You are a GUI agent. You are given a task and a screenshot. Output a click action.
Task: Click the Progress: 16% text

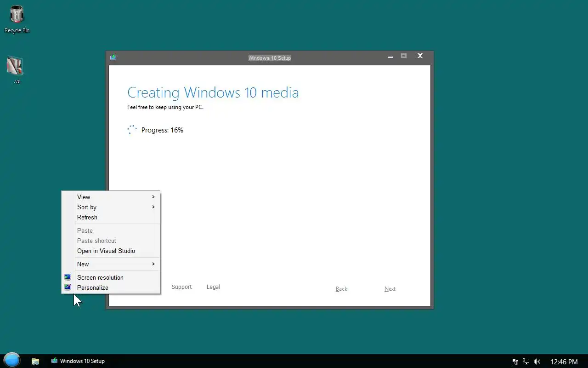point(162,130)
